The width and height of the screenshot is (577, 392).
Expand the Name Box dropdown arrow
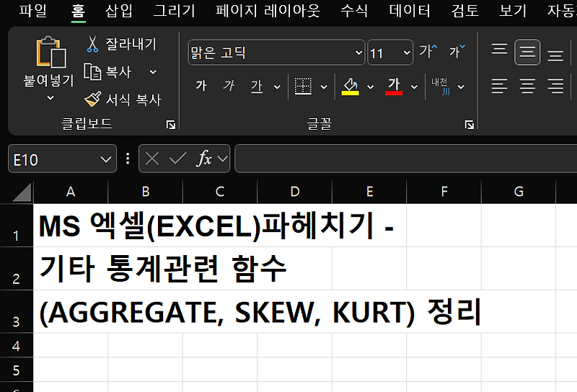[105, 159]
